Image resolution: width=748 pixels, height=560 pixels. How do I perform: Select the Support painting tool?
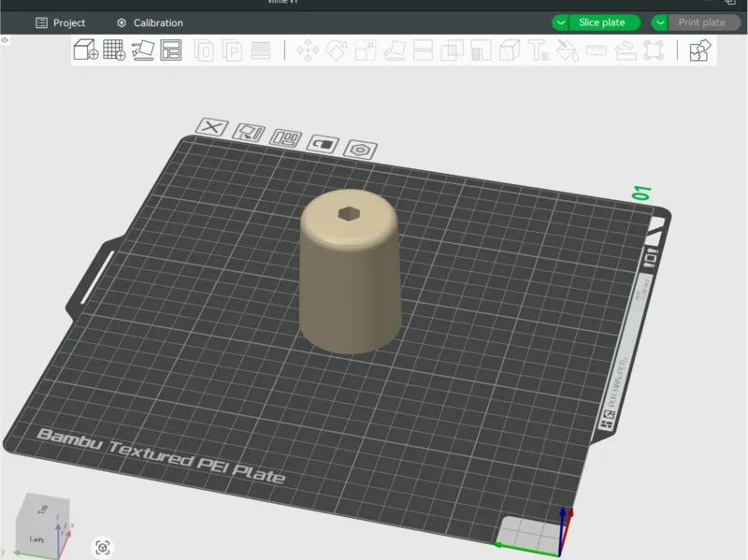[x=481, y=50]
